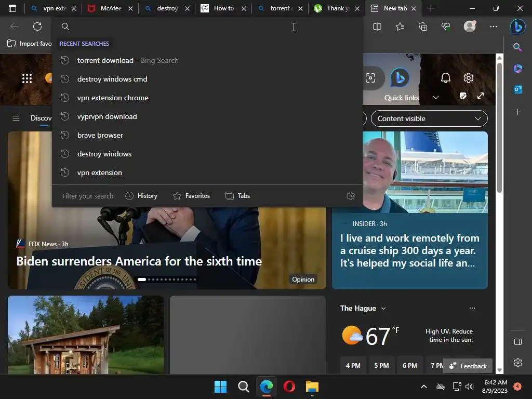
Task: Open Microsoft 365 sidebar icon
Action: [x=517, y=68]
